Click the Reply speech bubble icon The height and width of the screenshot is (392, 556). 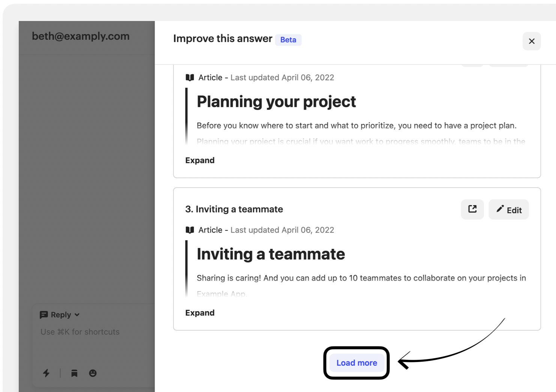click(44, 315)
